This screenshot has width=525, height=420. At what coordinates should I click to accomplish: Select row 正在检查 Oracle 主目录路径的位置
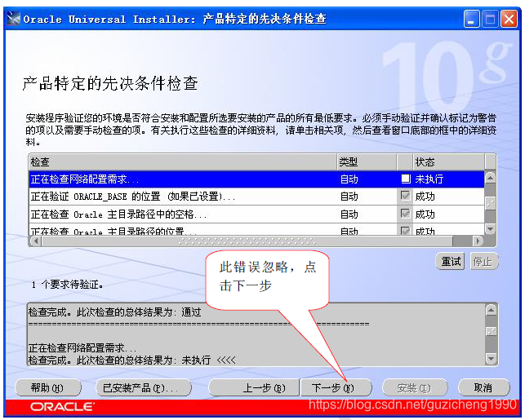(x=257, y=230)
